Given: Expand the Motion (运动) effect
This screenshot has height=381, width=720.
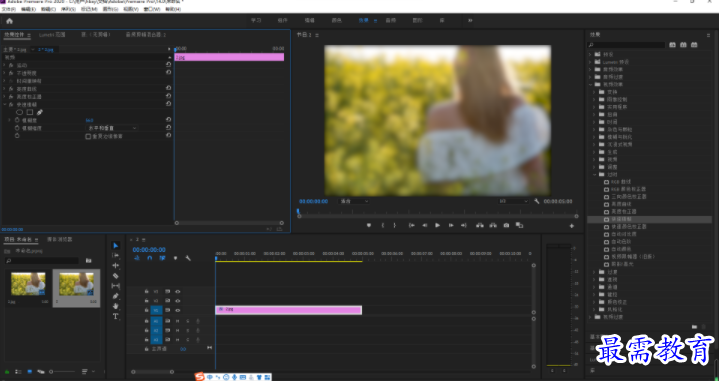Looking at the screenshot, I should pyautogui.click(x=5, y=65).
